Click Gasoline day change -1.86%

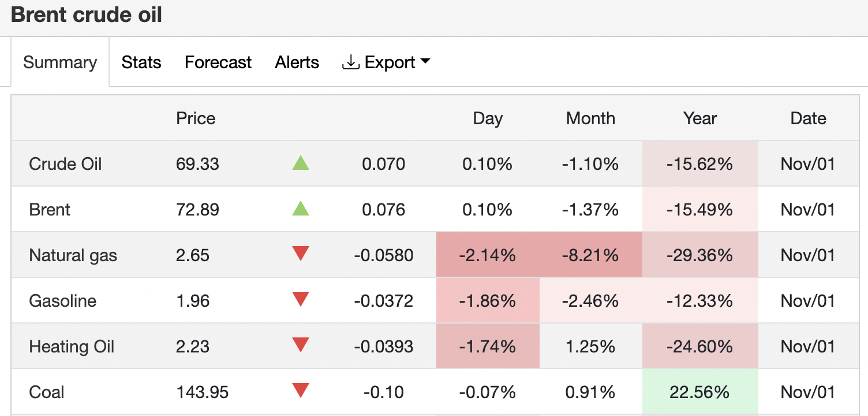pyautogui.click(x=488, y=301)
